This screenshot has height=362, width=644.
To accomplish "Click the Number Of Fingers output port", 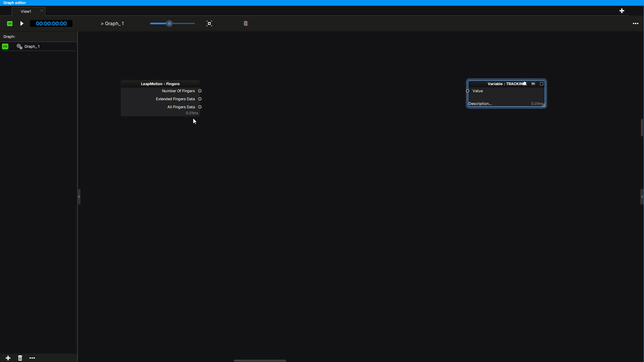I will [200, 91].
